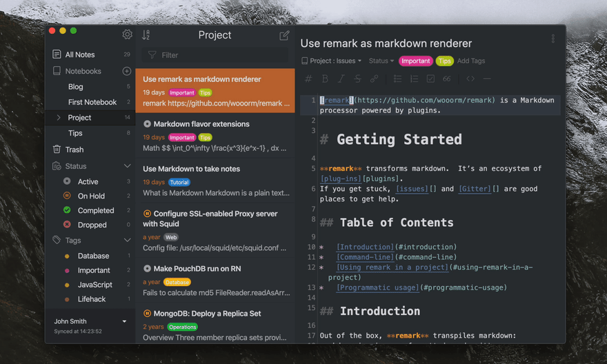Click the Filter notes input
Viewport: 607px width, 364px height.
click(x=215, y=55)
